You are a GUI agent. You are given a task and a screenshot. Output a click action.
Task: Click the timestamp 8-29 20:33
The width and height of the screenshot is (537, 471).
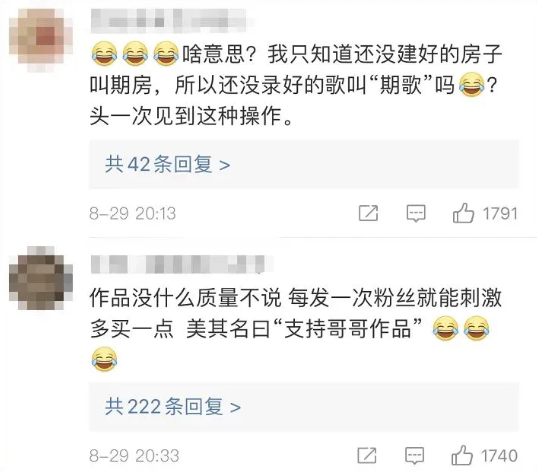[134, 456]
